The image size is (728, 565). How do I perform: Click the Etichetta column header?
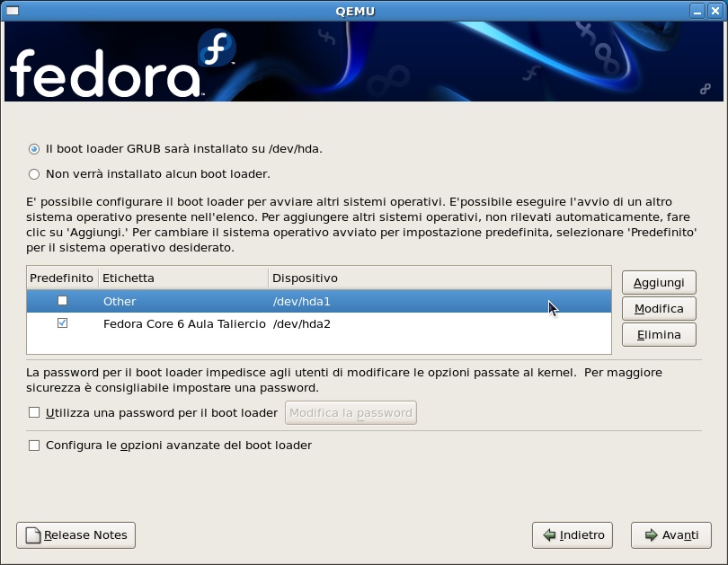[183, 278]
